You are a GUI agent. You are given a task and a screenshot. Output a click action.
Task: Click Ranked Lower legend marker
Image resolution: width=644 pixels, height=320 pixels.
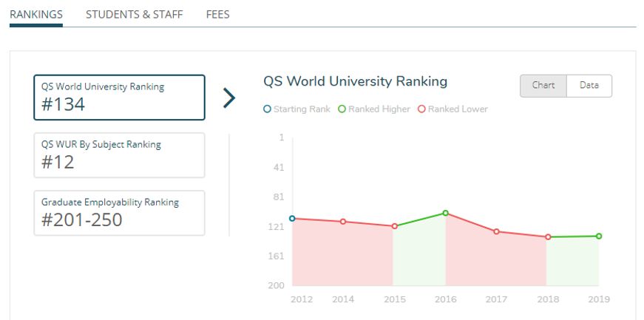[x=421, y=109]
